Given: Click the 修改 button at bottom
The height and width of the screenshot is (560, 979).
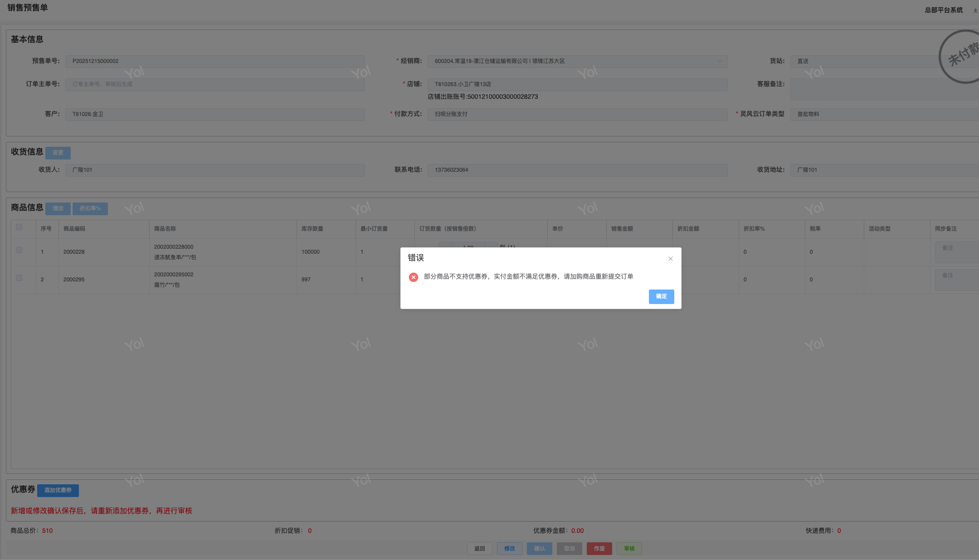Looking at the screenshot, I should click(x=509, y=549).
